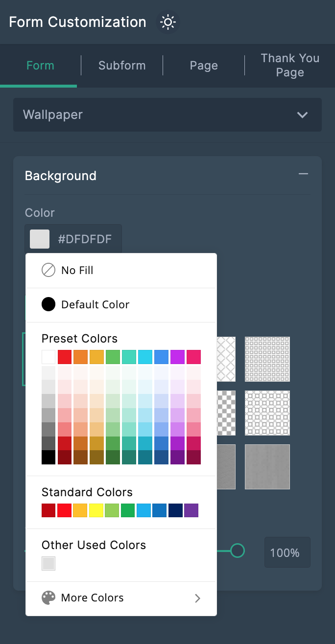Open the Thank You Page tab
The width and height of the screenshot is (335, 644).
pos(290,66)
